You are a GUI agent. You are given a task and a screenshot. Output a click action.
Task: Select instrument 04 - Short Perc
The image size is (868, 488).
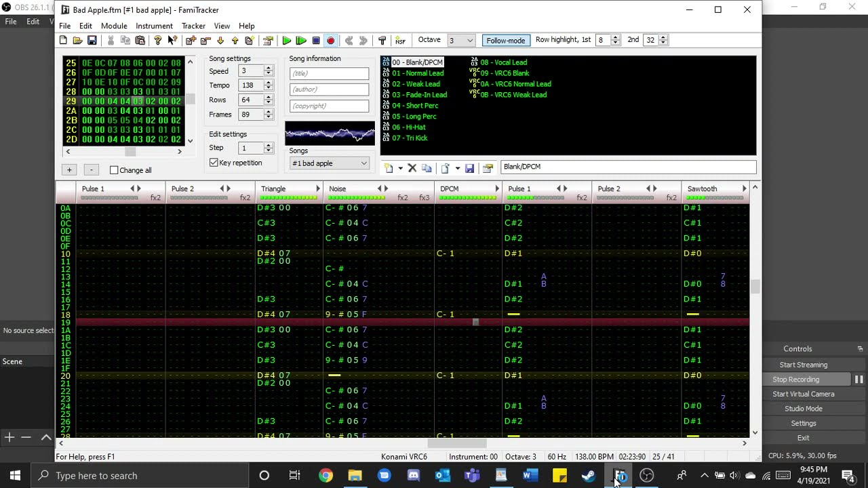point(415,106)
